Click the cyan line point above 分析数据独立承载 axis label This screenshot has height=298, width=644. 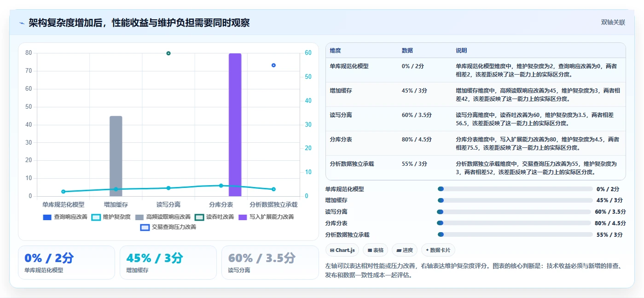(x=273, y=189)
